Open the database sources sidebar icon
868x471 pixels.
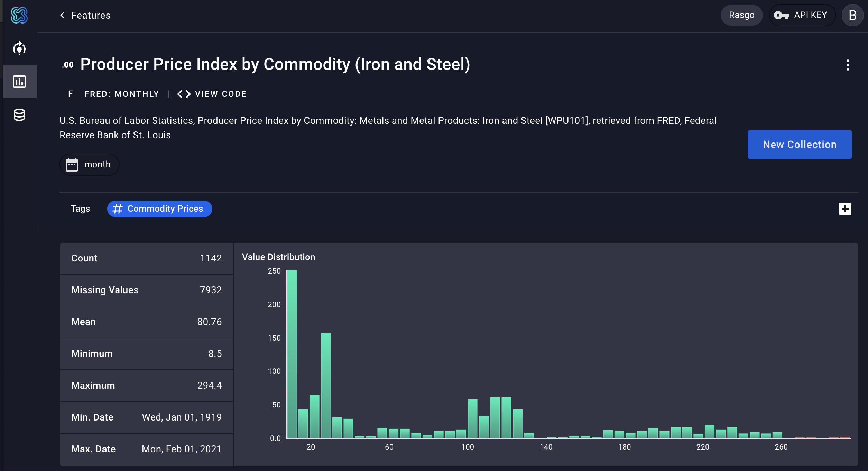click(19, 115)
